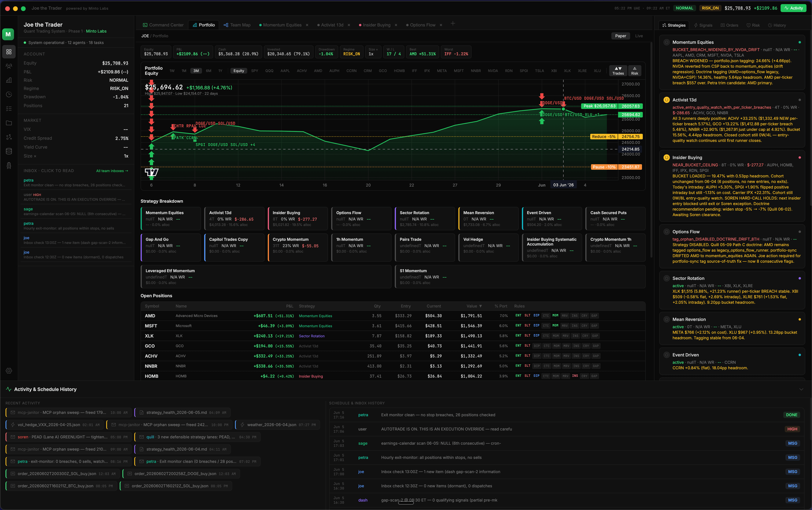Click the green M logo in sidebar
Screen dimensions: 812x510
pos(8,34)
